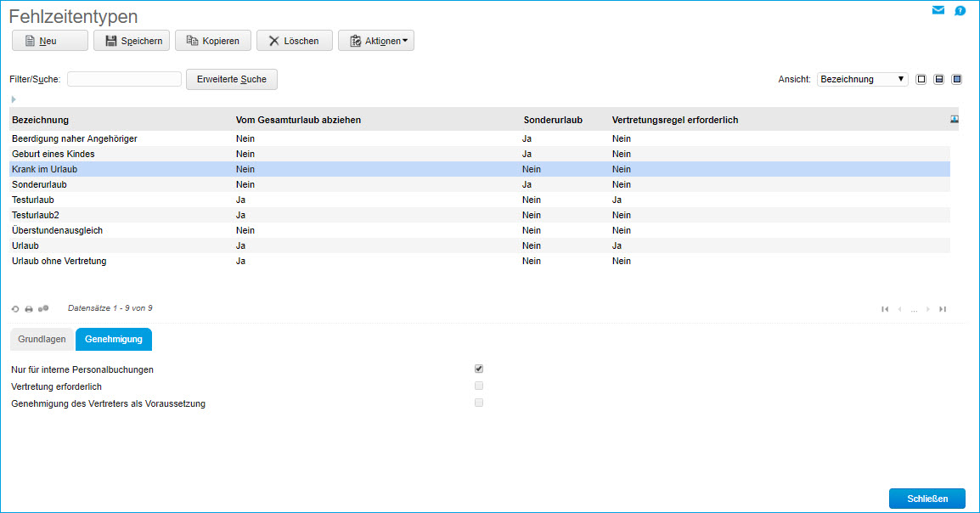This screenshot has width=980, height=513.
Task: Click the column export icon in table header
Action: pos(955,120)
